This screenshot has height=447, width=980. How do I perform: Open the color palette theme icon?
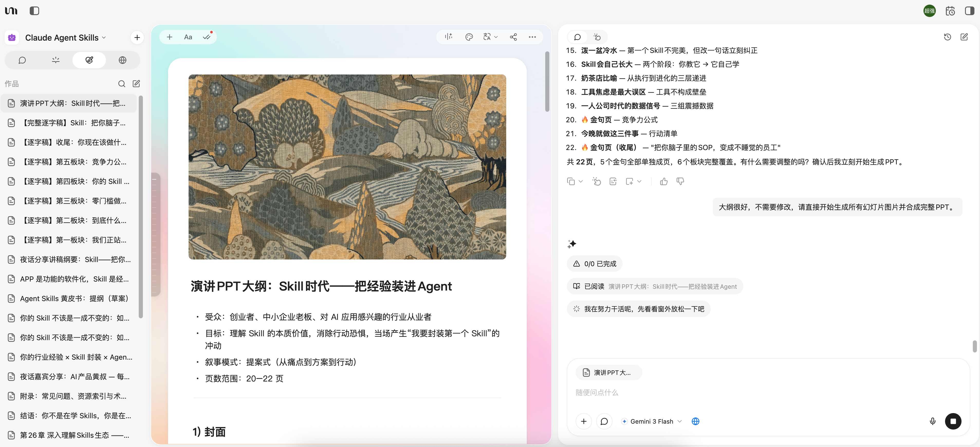coord(469,37)
